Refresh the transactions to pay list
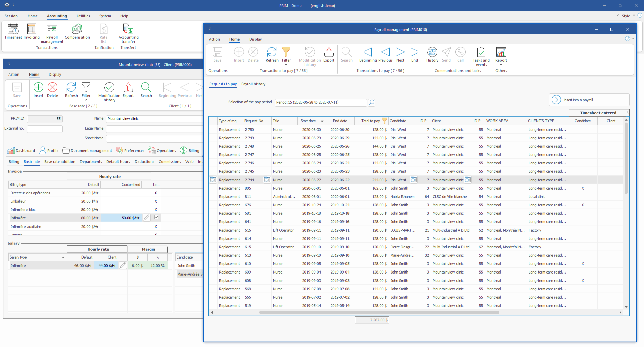 click(272, 54)
